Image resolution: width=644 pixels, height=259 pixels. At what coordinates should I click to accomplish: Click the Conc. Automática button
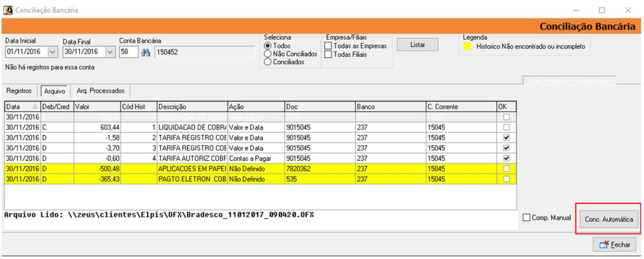point(608,220)
